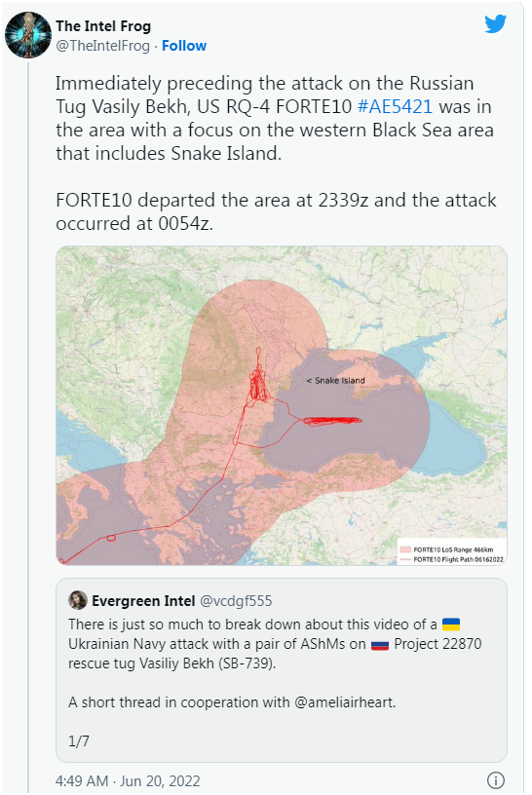Click the Russian flag emoji
Screen dimensions: 532x795
coord(380,644)
